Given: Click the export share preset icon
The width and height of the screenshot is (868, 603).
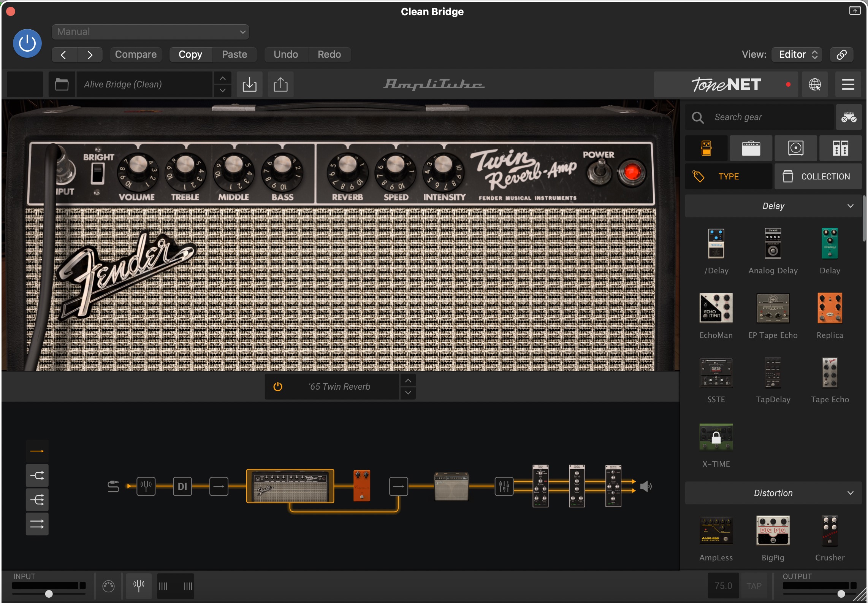Looking at the screenshot, I should click(x=280, y=84).
